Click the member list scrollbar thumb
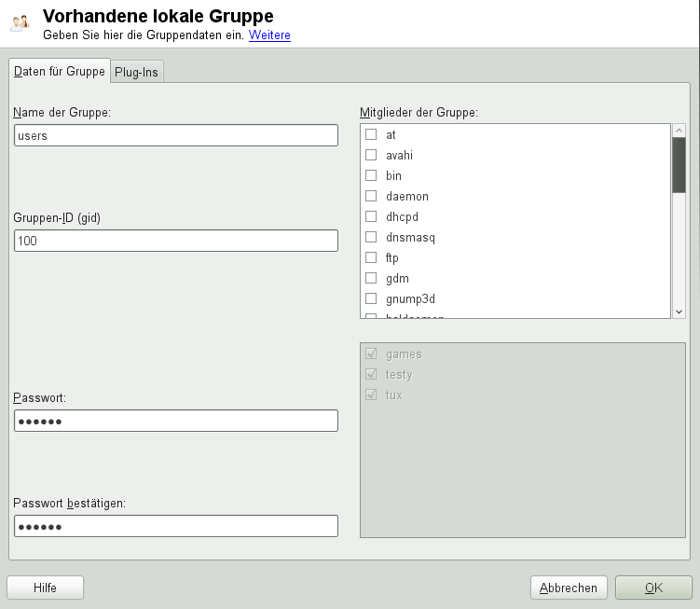This screenshot has width=700, height=609. click(x=679, y=165)
